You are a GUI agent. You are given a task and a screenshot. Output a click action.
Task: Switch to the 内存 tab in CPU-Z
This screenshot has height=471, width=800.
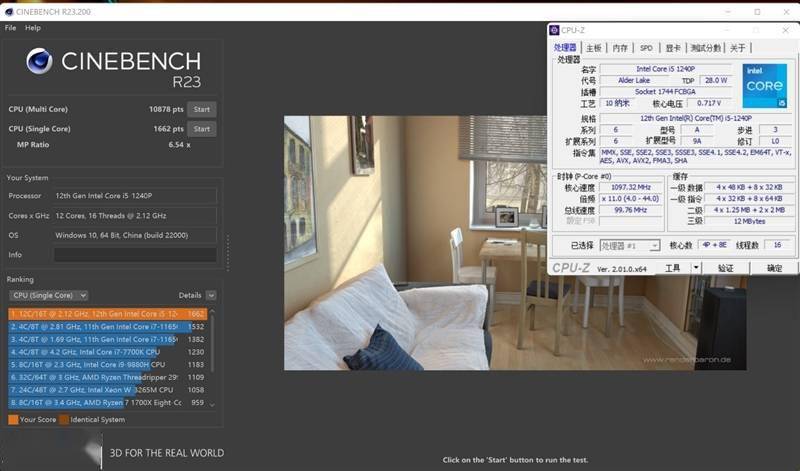pos(620,48)
